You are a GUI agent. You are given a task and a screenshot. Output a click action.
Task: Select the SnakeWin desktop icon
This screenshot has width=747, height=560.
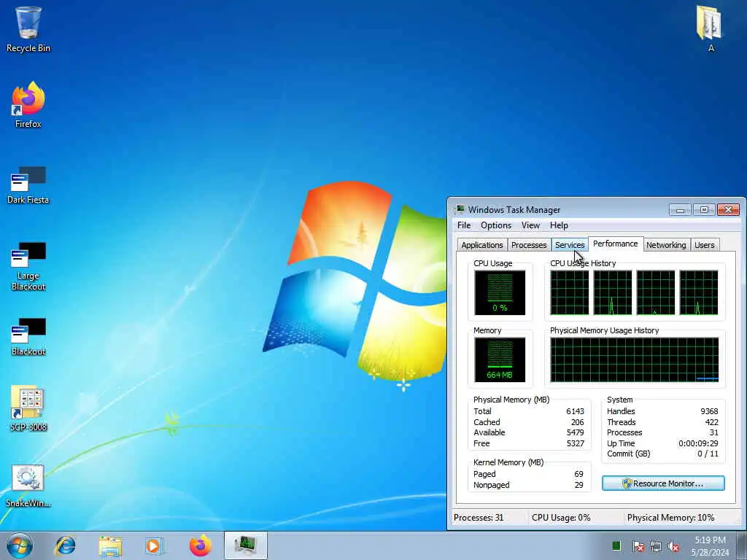(28, 486)
